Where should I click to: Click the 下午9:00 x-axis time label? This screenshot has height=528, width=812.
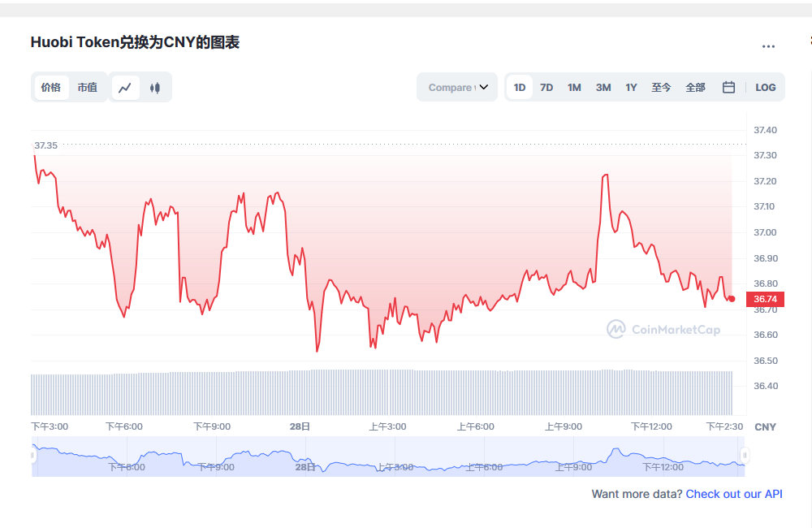point(212,426)
